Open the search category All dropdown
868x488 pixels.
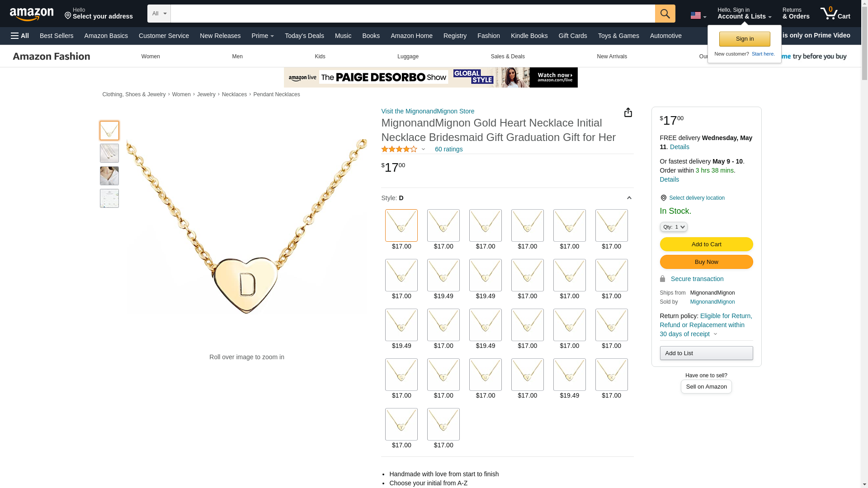point(159,14)
